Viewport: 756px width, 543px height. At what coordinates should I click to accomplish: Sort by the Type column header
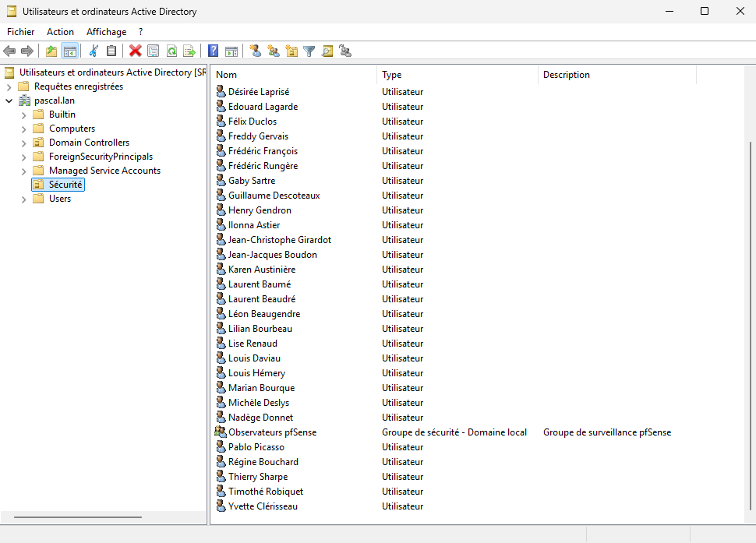click(x=457, y=75)
